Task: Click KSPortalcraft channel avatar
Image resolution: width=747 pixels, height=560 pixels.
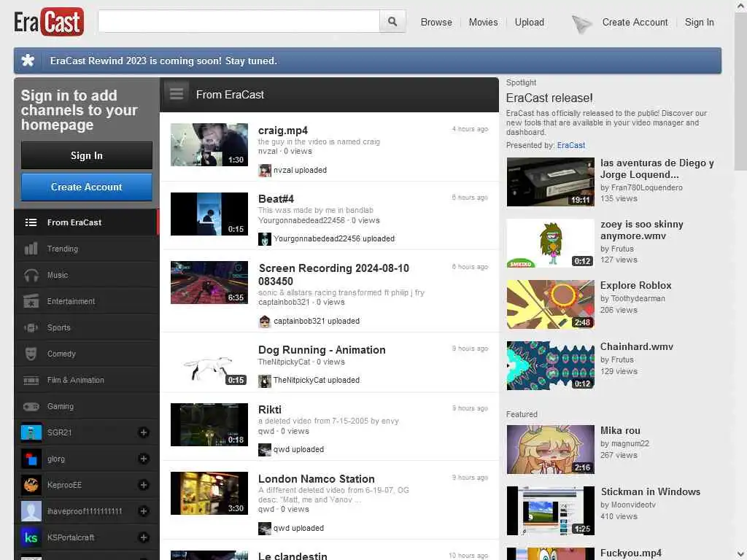Action: click(x=31, y=537)
